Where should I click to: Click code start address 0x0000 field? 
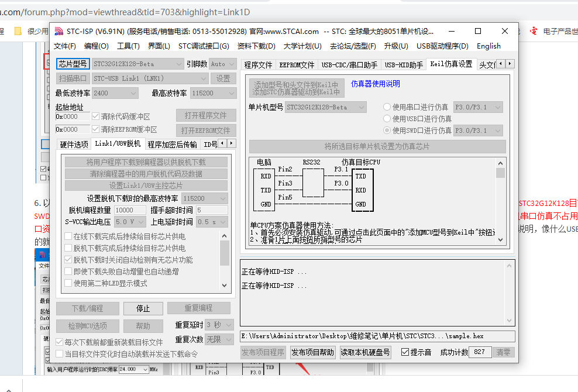click(73, 116)
